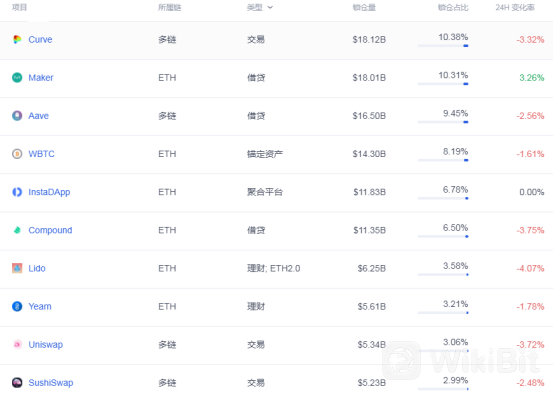Expand the 类型 column filter chevron
Viewport: 554px width, 397px height.
(x=270, y=7)
